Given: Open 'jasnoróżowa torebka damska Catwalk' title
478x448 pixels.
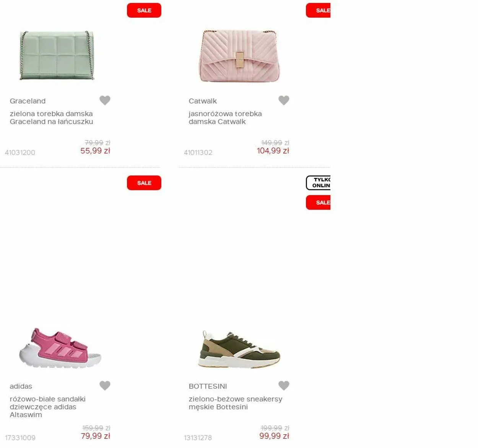Looking at the screenshot, I should point(225,118).
